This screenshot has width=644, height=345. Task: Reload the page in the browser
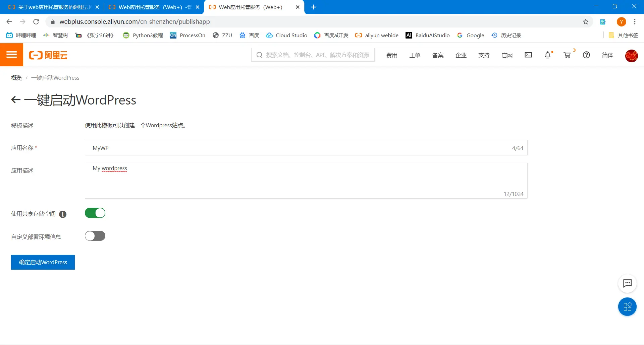(36, 22)
